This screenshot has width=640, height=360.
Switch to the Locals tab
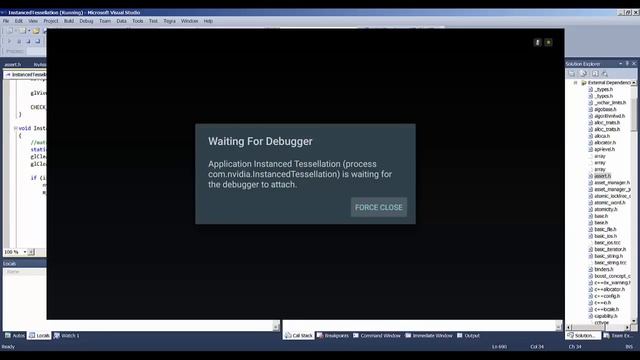pos(39,336)
